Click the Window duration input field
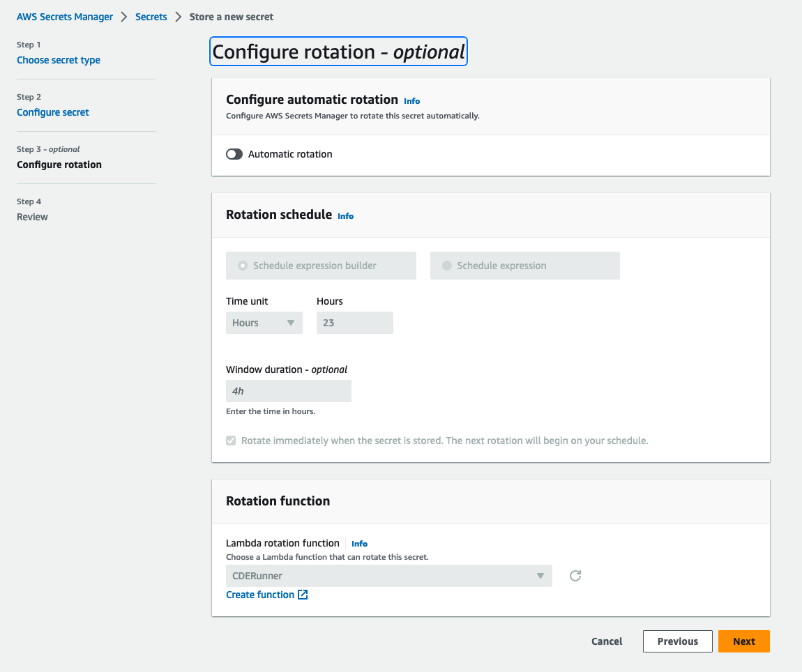Screen dimensions: 802x672 [x=289, y=391]
